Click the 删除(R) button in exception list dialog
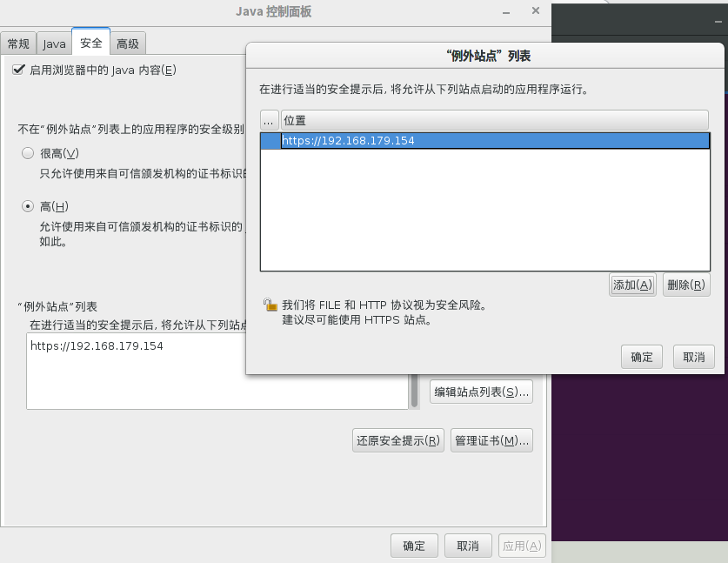The height and width of the screenshot is (563, 728). tap(686, 285)
